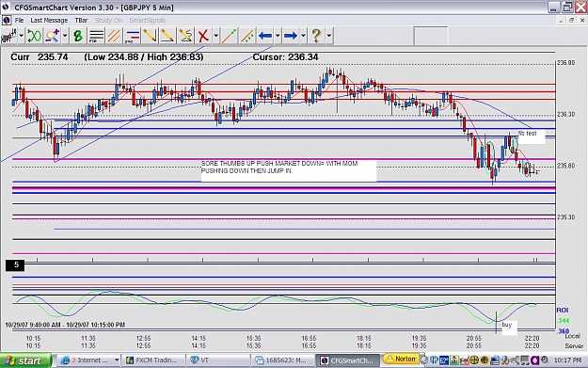Click the green cycle wave tool icon
The width and height of the screenshot is (588, 368).
coord(34,36)
